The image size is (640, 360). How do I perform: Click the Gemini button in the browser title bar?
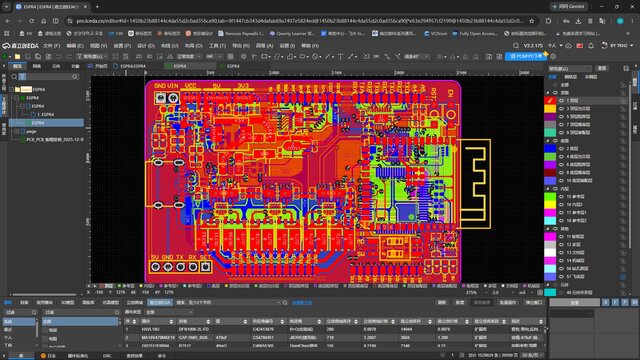click(x=569, y=7)
